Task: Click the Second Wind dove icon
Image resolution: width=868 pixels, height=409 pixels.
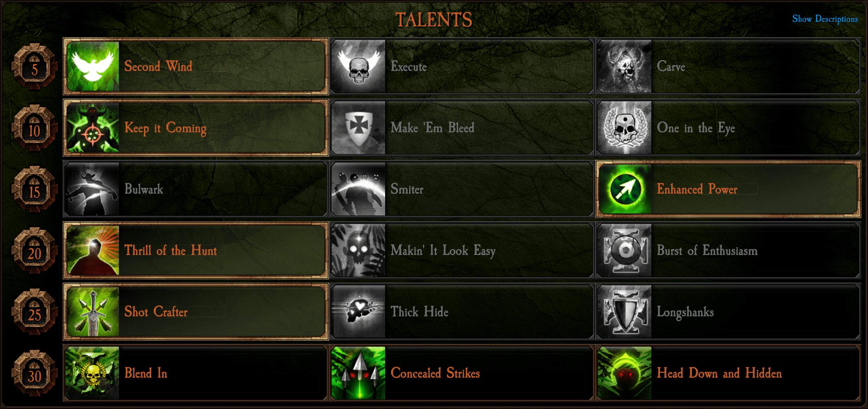Action: click(x=93, y=66)
